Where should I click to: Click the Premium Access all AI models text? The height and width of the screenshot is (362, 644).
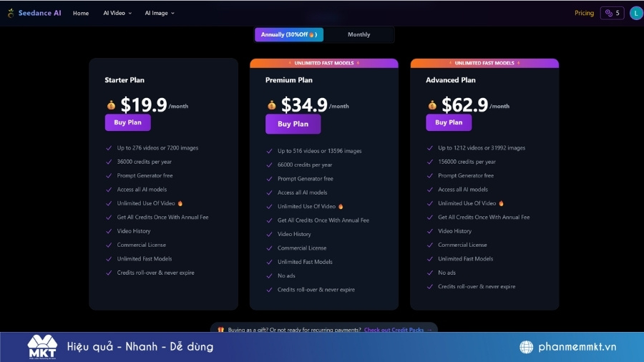click(302, 192)
